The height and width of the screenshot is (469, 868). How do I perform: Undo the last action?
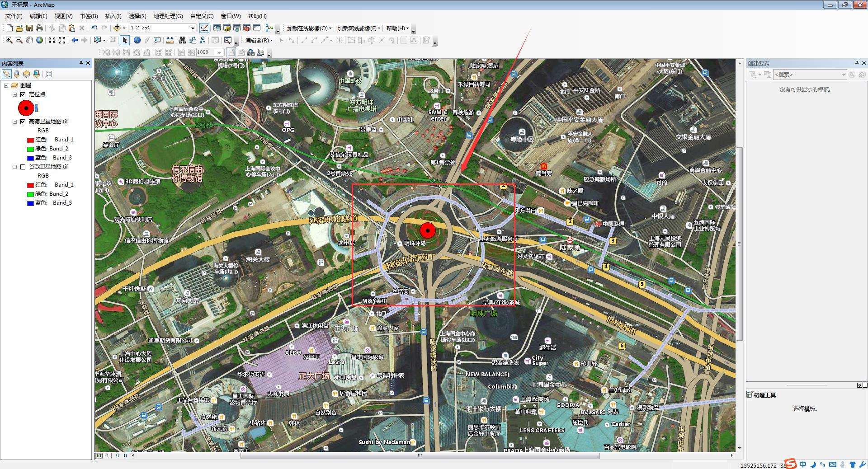(94, 28)
